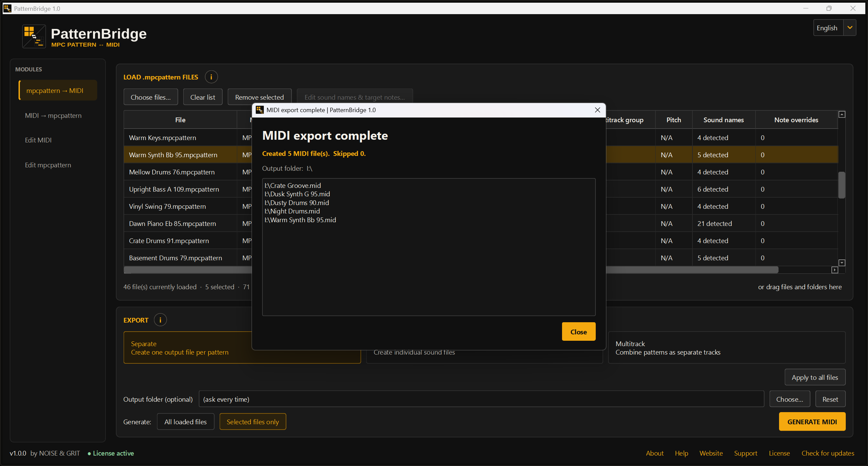This screenshot has height=466, width=868.
Task: Click the Choose files... button
Action: click(151, 97)
